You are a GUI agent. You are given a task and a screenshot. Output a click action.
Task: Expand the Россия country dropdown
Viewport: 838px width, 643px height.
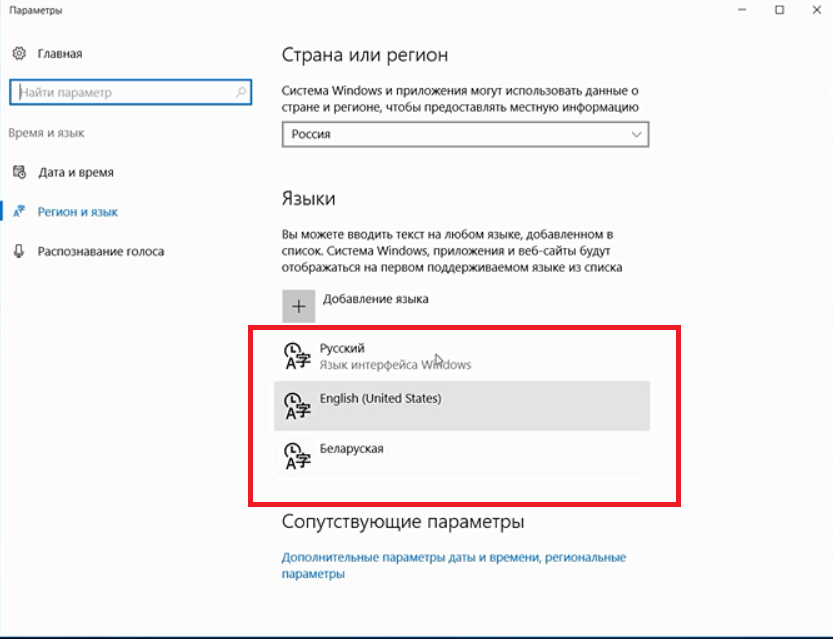465,134
